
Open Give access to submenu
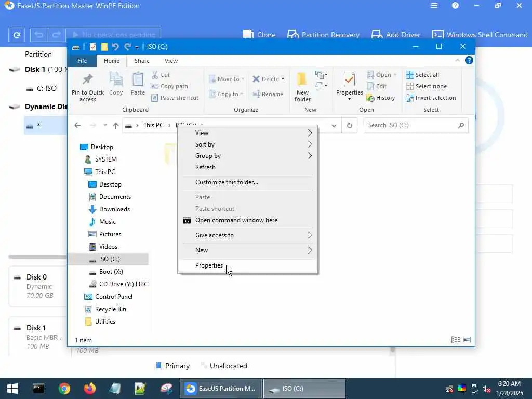pos(248,235)
